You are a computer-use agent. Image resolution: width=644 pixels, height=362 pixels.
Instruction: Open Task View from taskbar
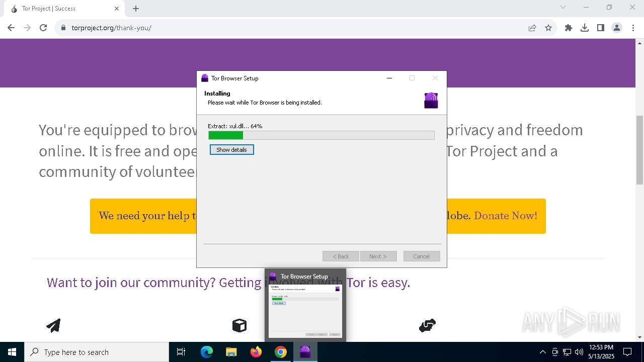point(181,352)
